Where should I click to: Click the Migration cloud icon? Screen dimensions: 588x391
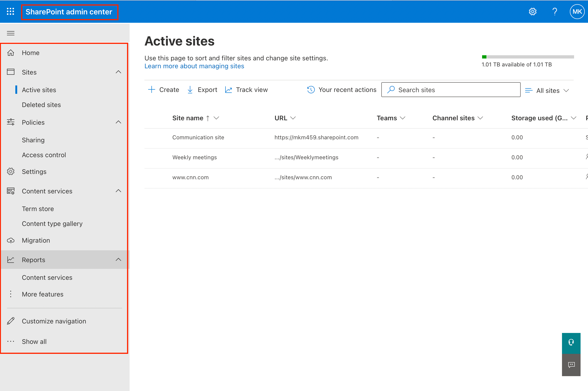10,240
